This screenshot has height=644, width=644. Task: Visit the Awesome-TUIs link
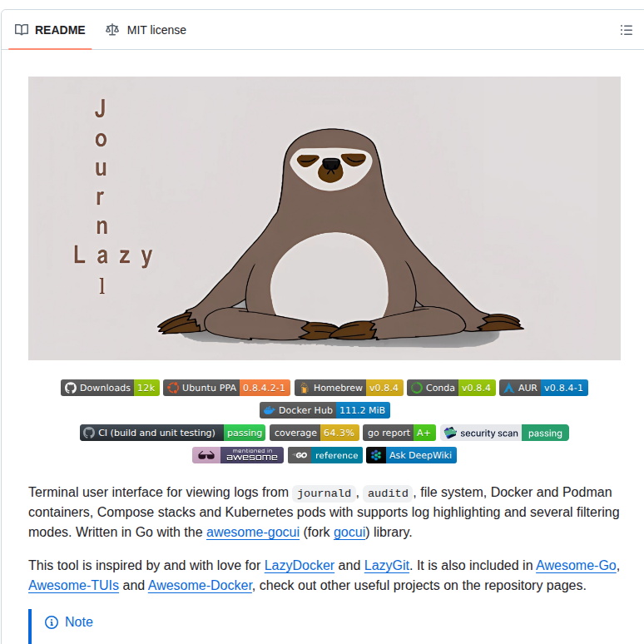pyautogui.click(x=73, y=585)
